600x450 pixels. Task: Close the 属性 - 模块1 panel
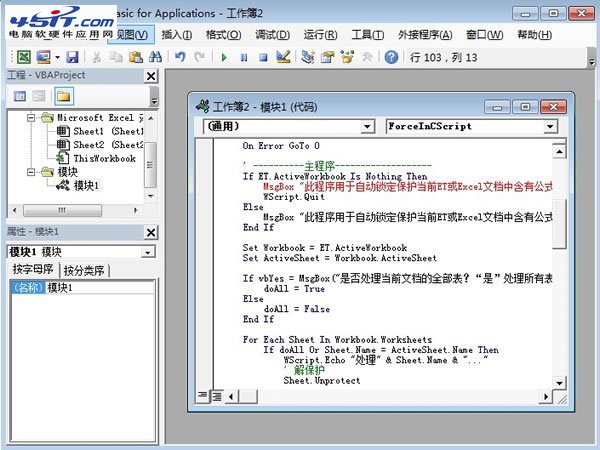click(x=152, y=232)
